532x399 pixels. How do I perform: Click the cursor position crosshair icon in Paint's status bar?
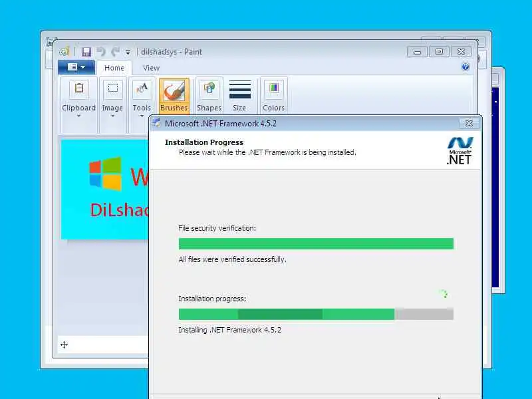(x=64, y=345)
